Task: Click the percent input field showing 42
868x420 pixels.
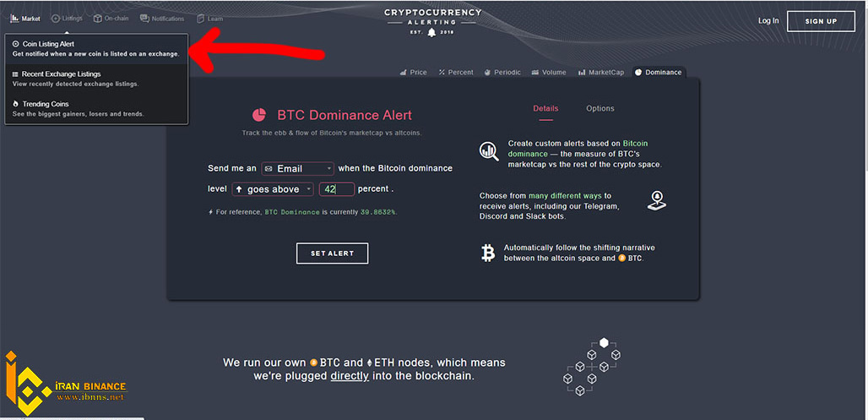Action: click(337, 189)
